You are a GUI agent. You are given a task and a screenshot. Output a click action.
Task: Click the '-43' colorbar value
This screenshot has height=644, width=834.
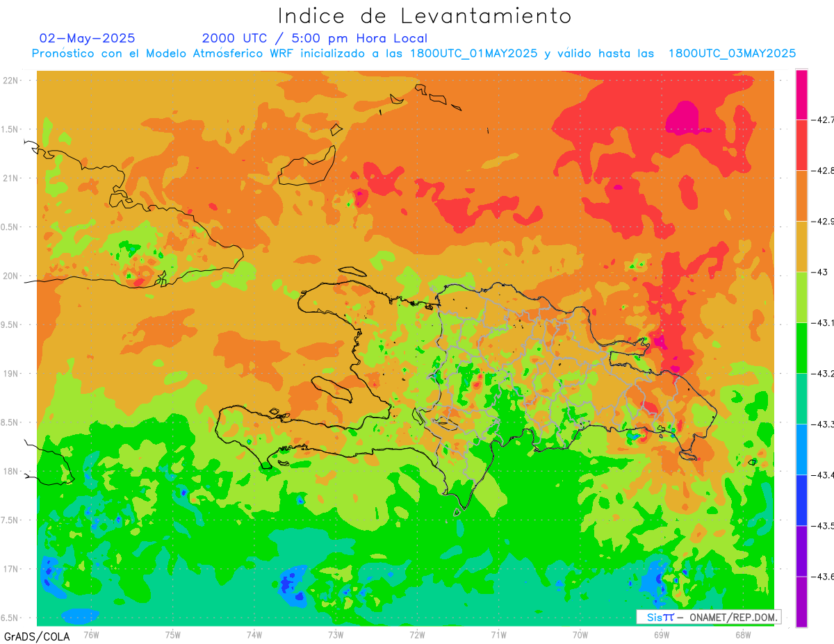pyautogui.click(x=820, y=272)
